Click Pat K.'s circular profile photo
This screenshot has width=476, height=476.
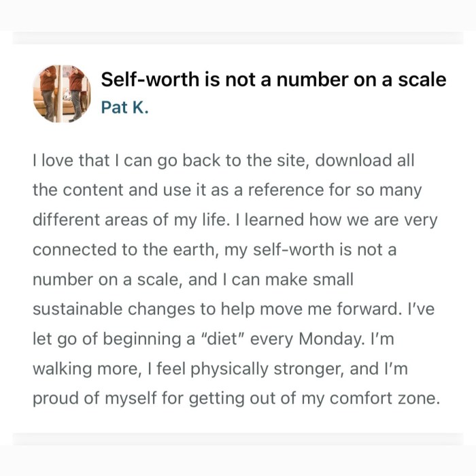(62, 93)
